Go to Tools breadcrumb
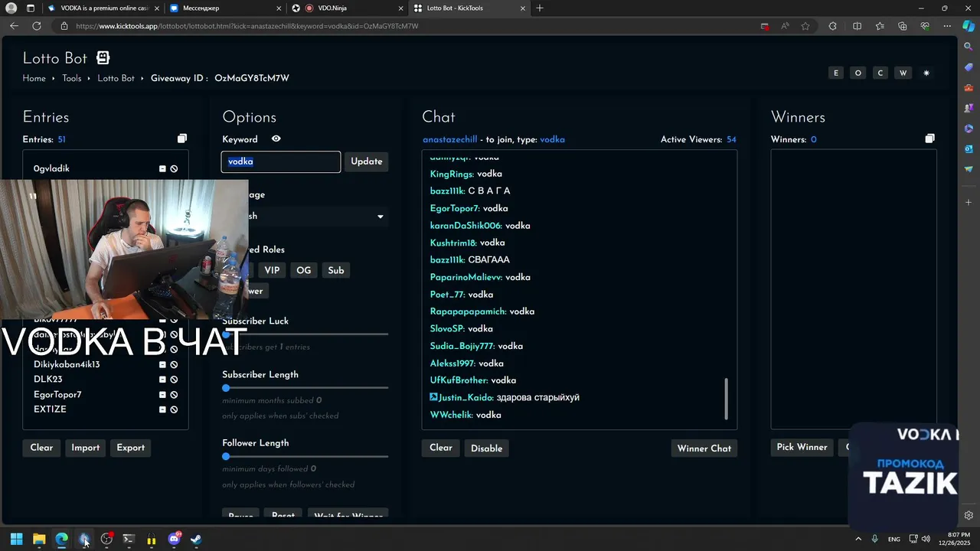The width and height of the screenshot is (980, 551). click(72, 78)
